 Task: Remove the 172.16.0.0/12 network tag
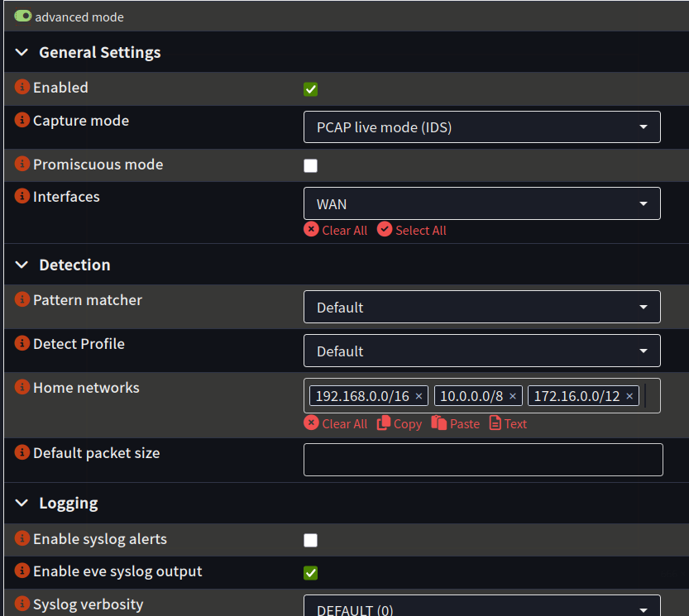coord(629,396)
